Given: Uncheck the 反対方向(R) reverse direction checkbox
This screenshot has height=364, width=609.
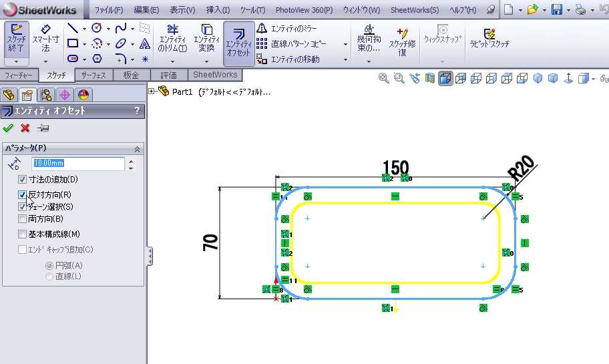Looking at the screenshot, I should click(23, 194).
